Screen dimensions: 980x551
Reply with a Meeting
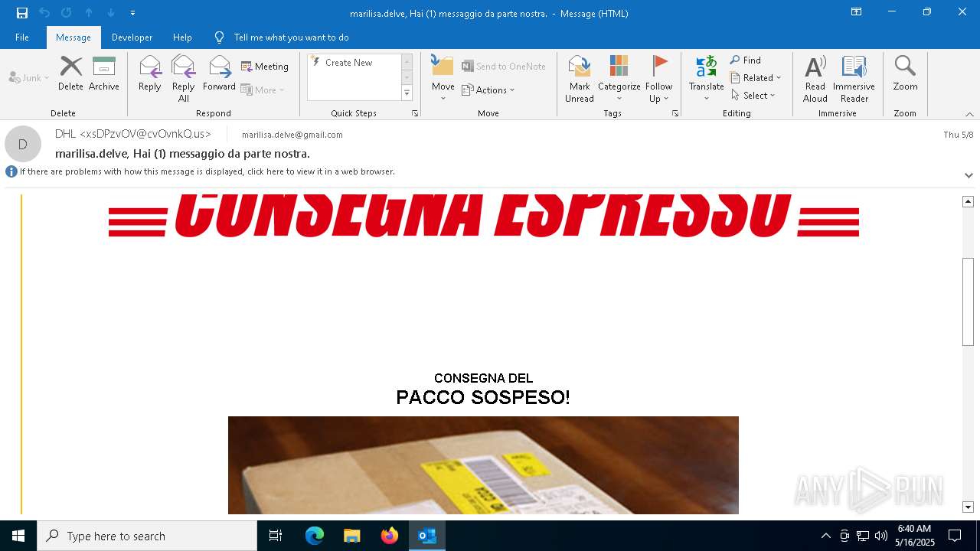pos(265,67)
